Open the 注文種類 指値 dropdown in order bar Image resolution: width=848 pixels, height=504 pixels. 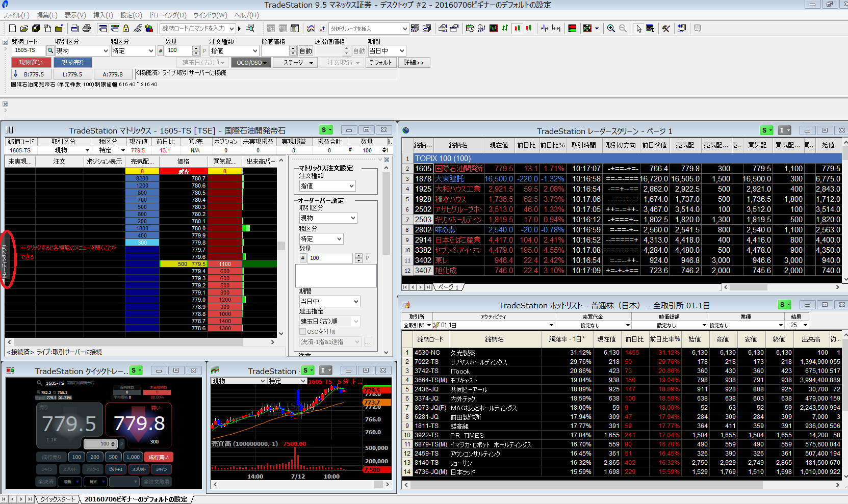pyautogui.click(x=234, y=50)
